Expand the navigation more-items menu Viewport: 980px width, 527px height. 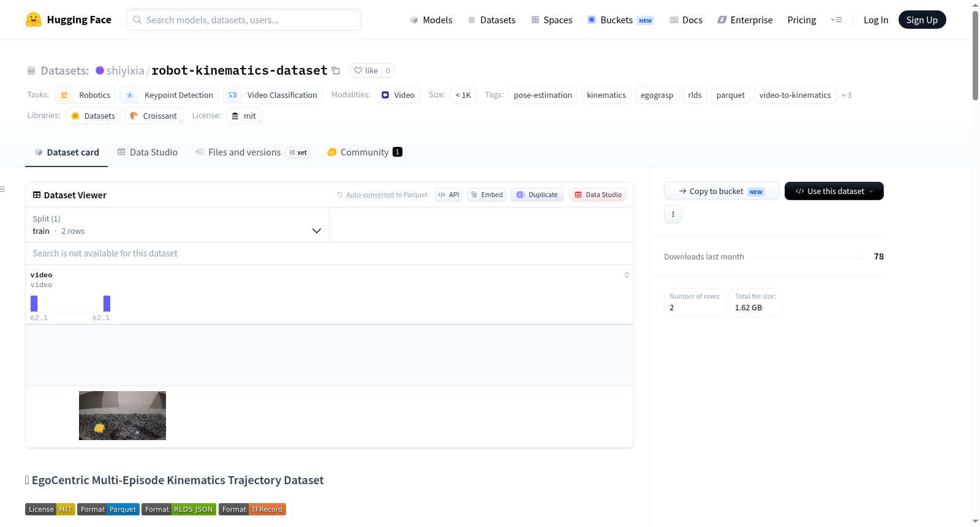[x=836, y=20]
